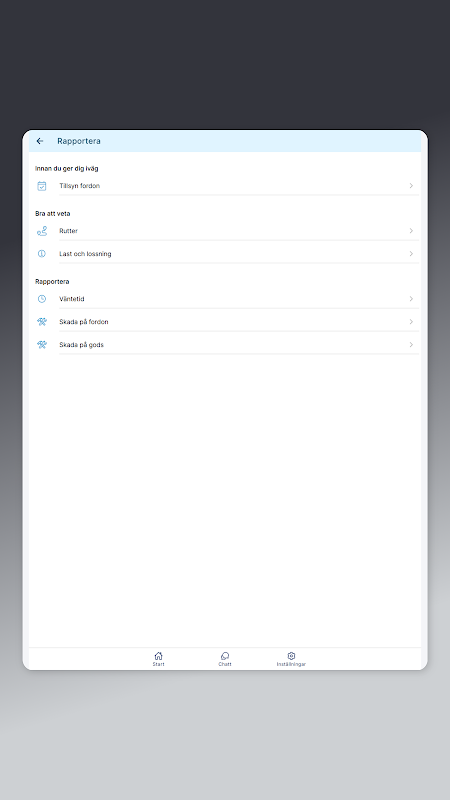Open Skada på gods chevron

pos(411,345)
